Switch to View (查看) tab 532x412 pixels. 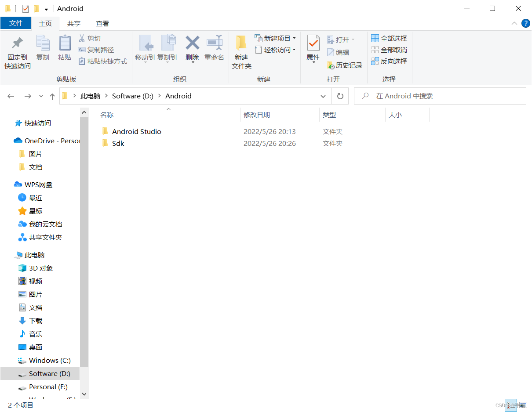(x=102, y=24)
